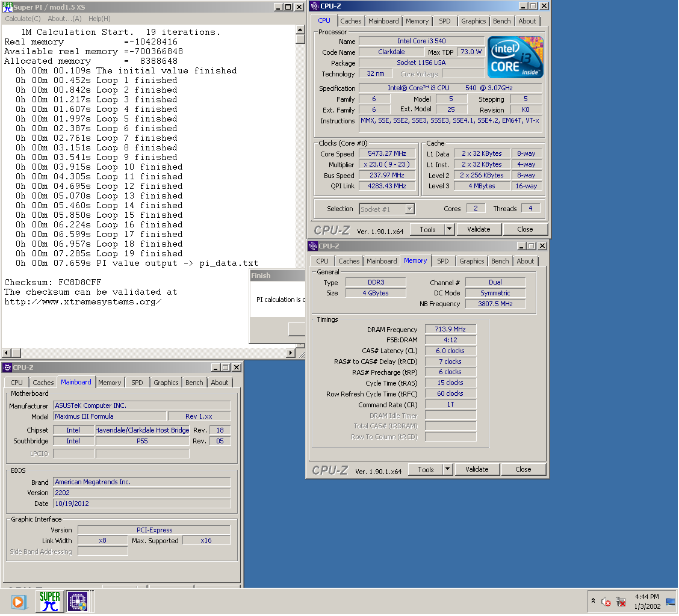
Task: Click Super PI horizontal scrollbar right arrow
Action: [x=291, y=353]
